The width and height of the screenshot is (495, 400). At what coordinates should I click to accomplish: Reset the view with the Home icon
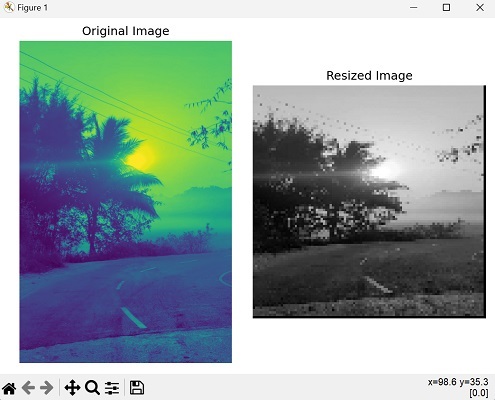[x=9, y=388]
